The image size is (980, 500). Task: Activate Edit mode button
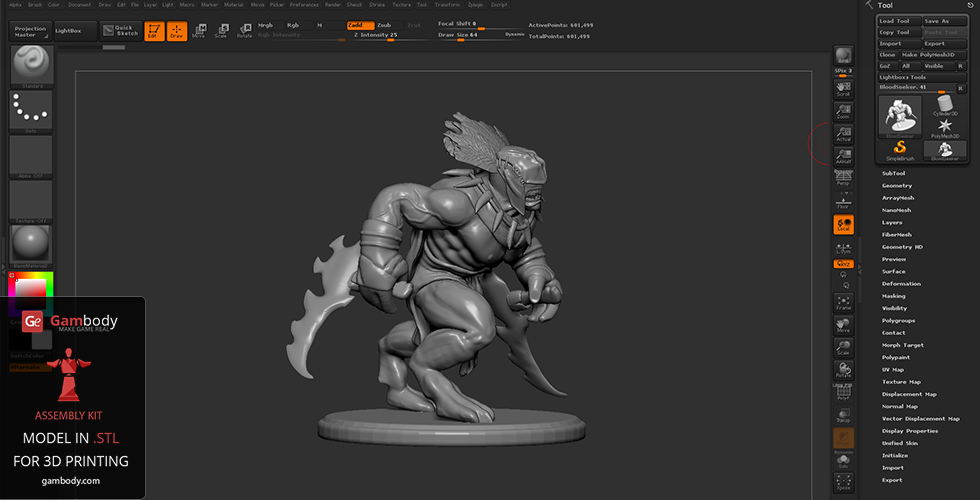(x=154, y=31)
